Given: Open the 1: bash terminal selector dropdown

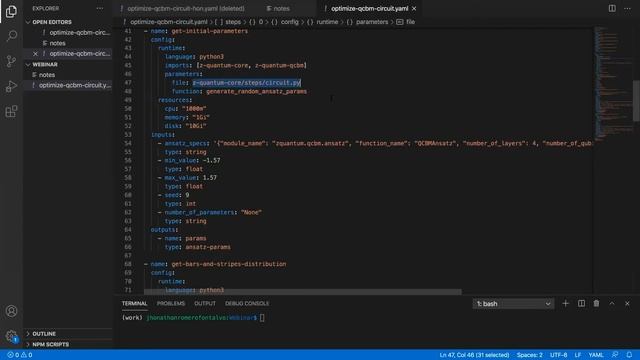Looking at the screenshot, I should (513, 304).
